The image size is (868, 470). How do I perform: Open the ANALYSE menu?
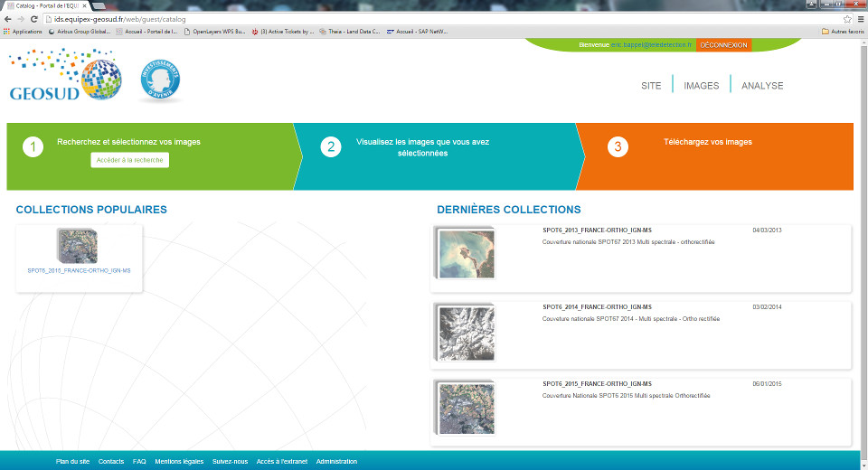pyautogui.click(x=762, y=86)
